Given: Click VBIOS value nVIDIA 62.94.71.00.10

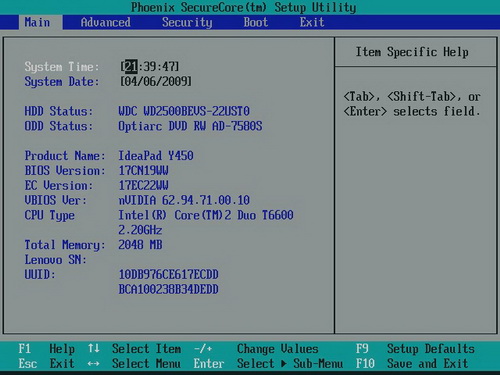Looking at the screenshot, I should coord(184,200).
